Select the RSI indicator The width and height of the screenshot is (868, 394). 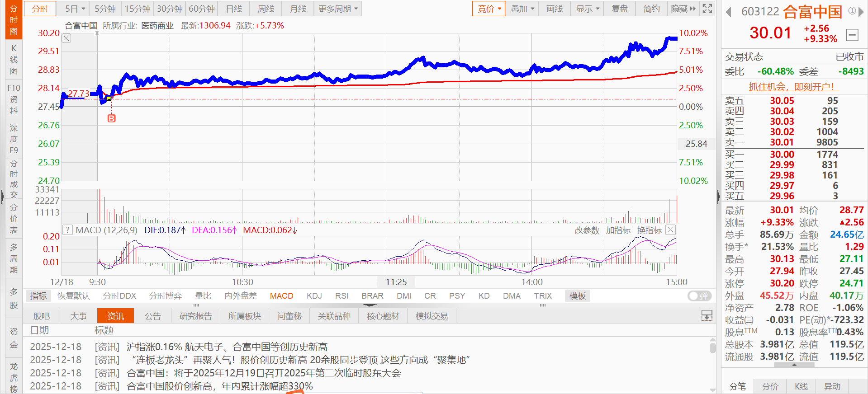(342, 296)
